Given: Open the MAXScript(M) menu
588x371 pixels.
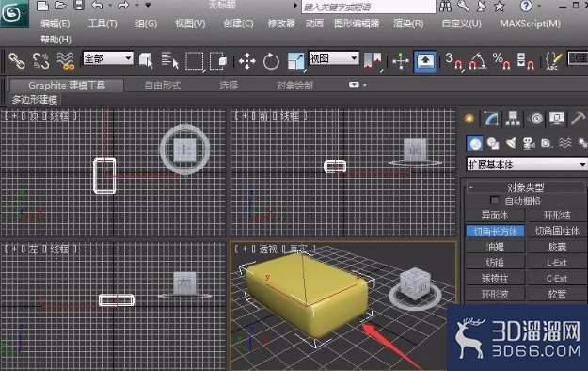Looking at the screenshot, I should 530,24.
